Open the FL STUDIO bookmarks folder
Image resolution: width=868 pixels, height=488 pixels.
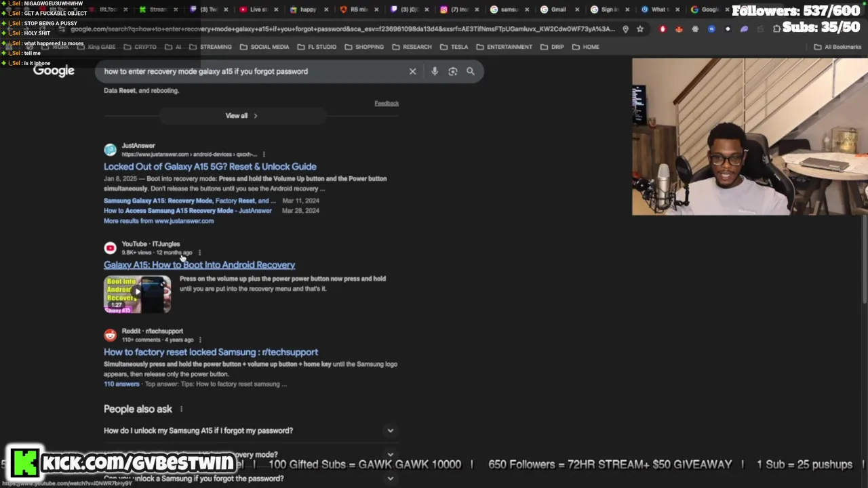[316, 47]
